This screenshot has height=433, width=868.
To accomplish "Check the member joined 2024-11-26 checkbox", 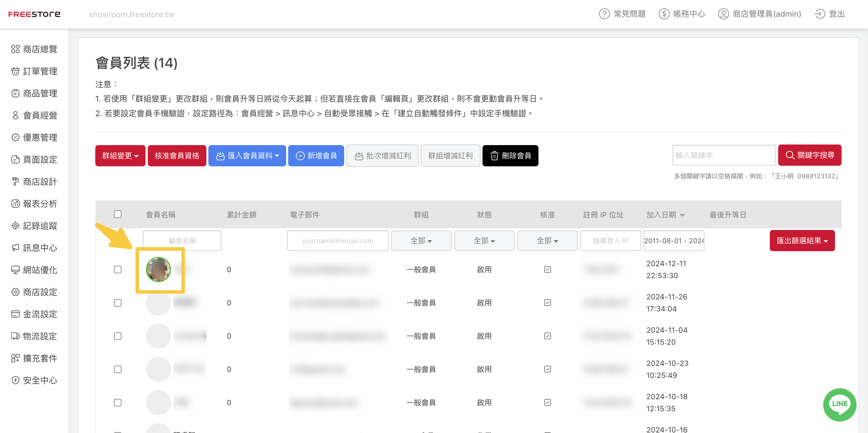I will pyautogui.click(x=118, y=303).
